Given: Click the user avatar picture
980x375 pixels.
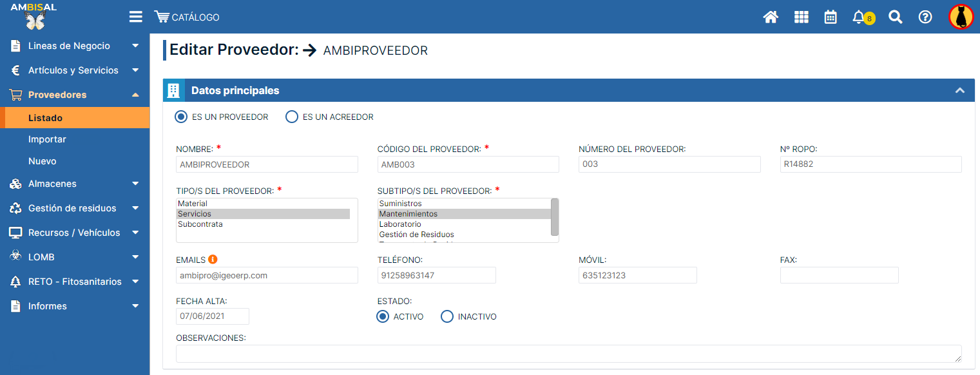Looking at the screenshot, I should click(x=961, y=17).
